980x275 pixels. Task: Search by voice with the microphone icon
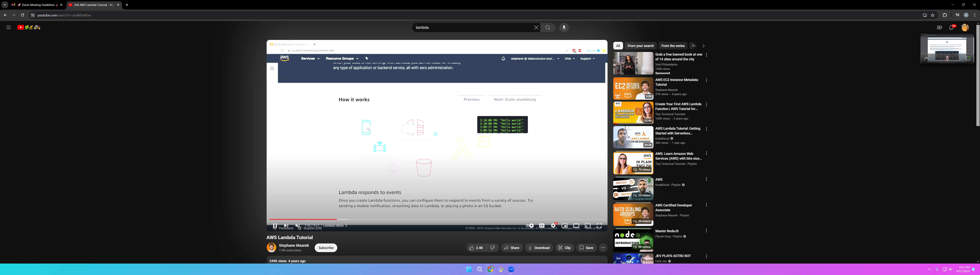[564, 27]
